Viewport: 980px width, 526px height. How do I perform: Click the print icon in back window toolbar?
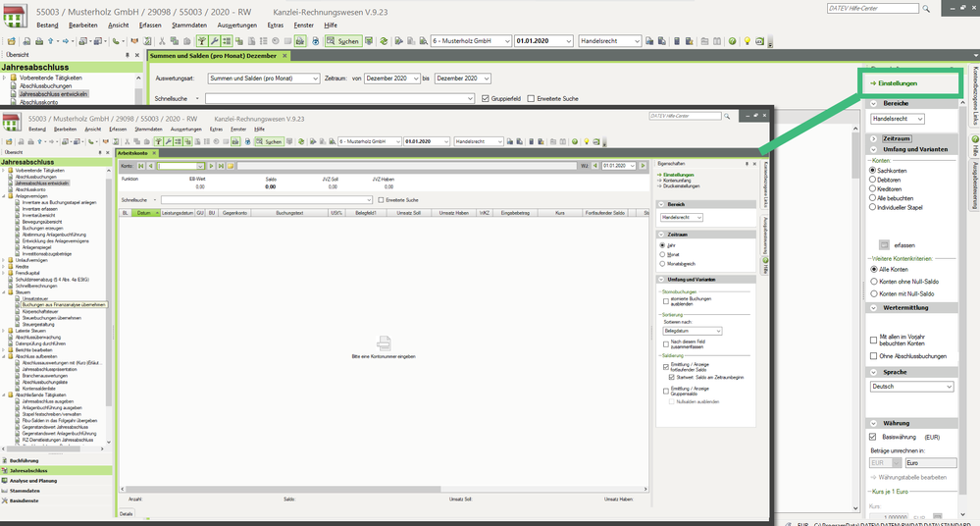pos(39,41)
